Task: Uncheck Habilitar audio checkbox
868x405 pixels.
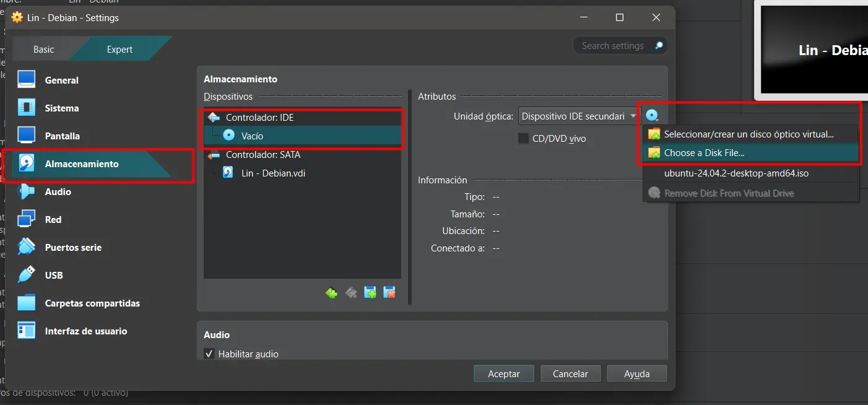Action: point(209,354)
